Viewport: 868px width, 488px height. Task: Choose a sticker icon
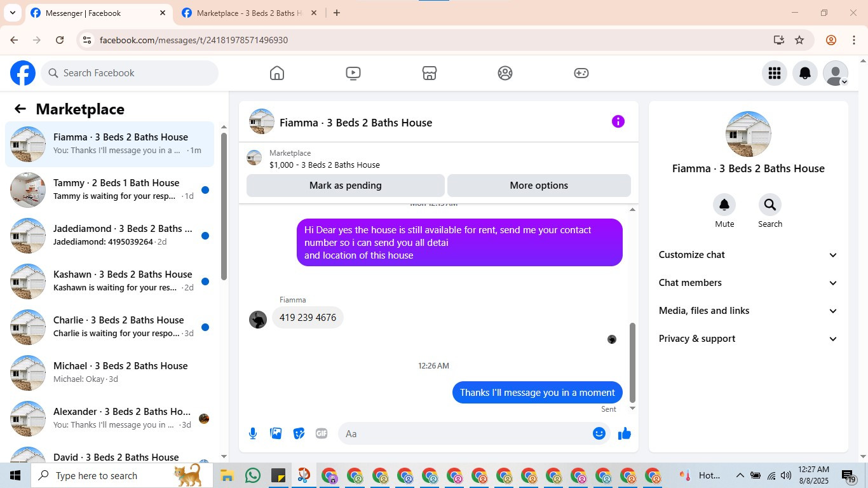click(x=299, y=433)
